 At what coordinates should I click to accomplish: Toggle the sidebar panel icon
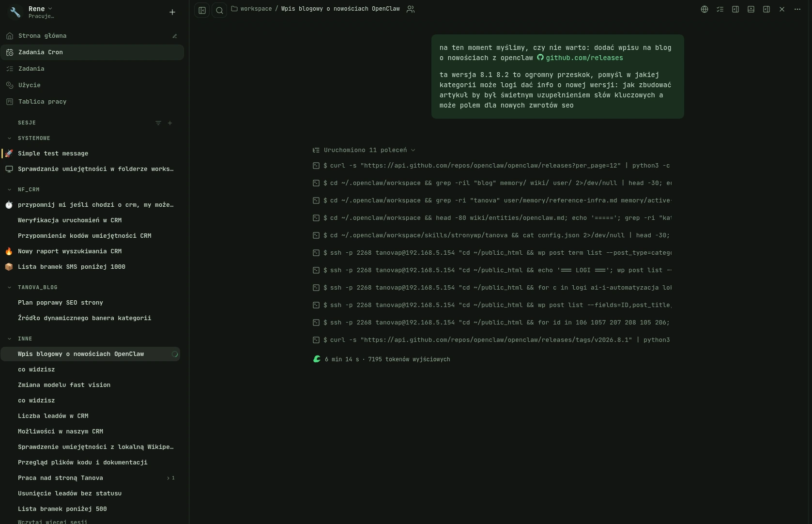coord(202,10)
